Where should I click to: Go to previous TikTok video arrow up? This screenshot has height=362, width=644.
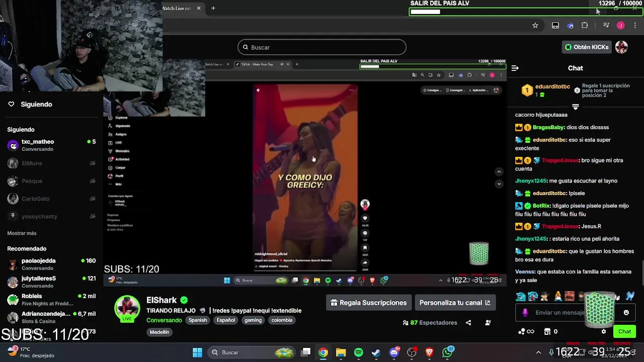click(499, 172)
